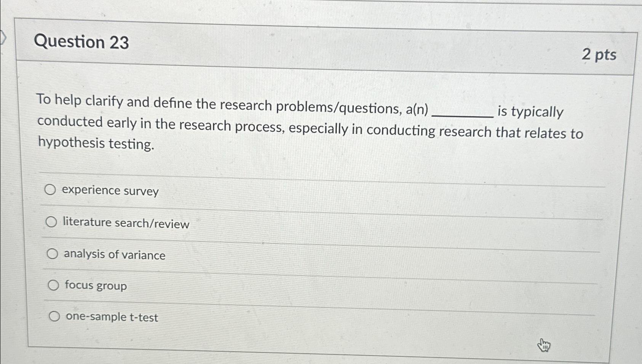Click the hand pointer icon near bottom right
This screenshot has height=364, width=642.
(544, 346)
